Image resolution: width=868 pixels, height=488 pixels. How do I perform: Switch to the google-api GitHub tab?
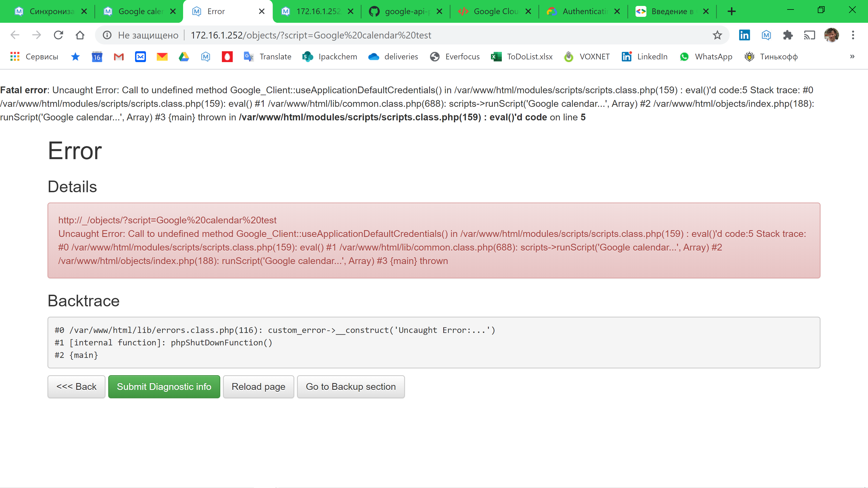(x=401, y=11)
